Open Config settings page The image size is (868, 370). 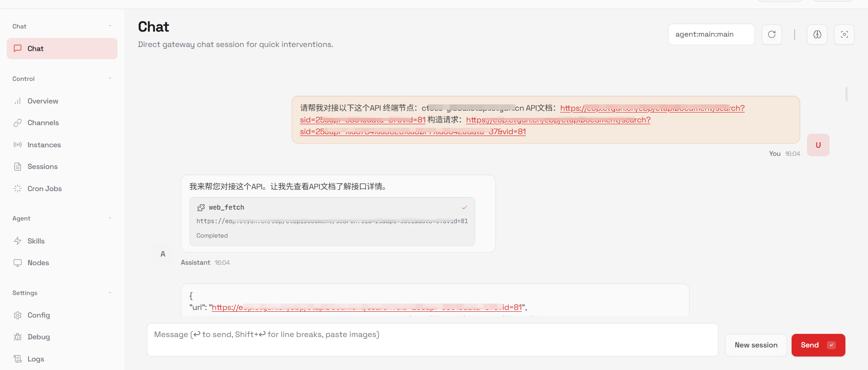(38, 315)
